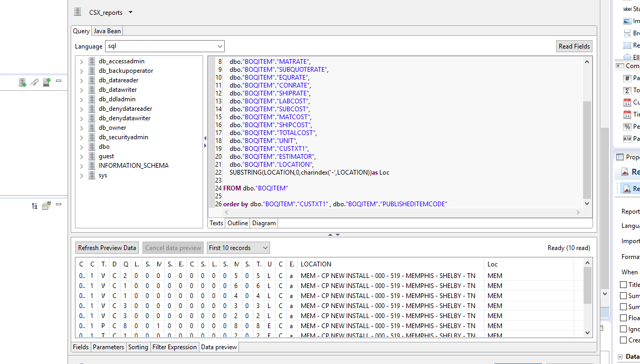The image size is (640, 364).
Task: Open the Fields tab
Action: point(81,347)
